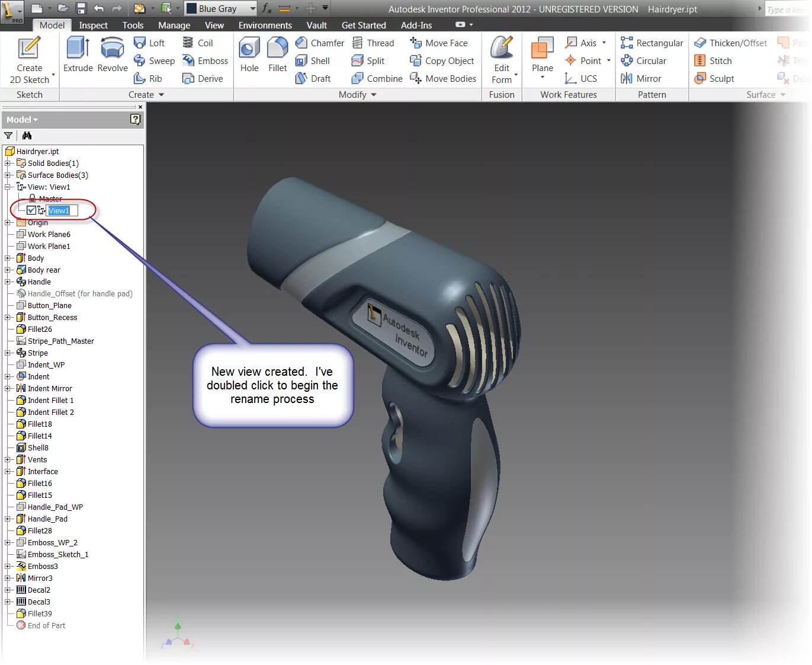Expand the Vents feature node
This screenshot has width=812, height=665.
tap(8, 459)
